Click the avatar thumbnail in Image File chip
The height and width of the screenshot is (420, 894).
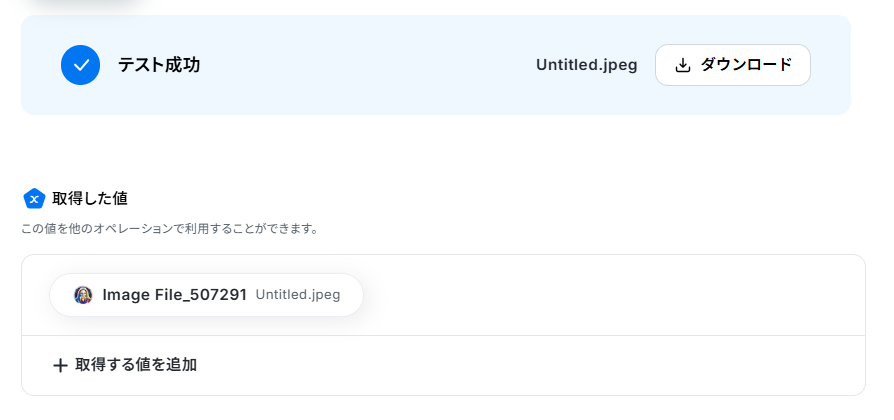pyautogui.click(x=83, y=295)
